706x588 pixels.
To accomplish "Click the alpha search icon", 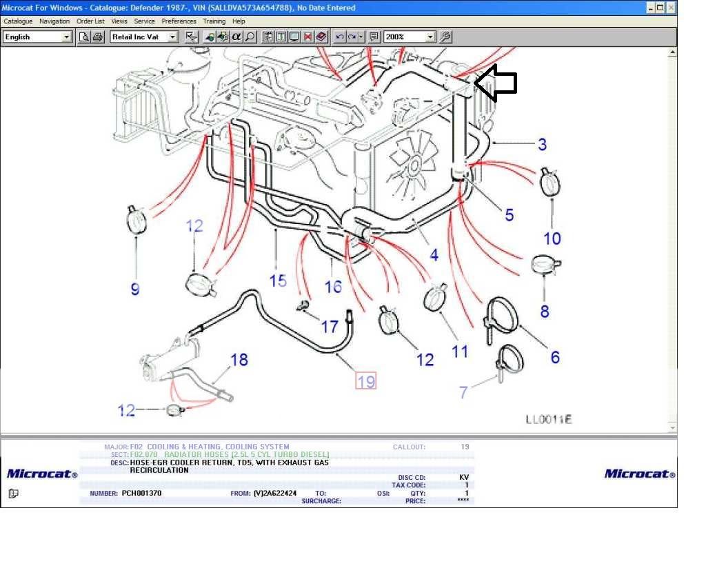I will click(236, 37).
